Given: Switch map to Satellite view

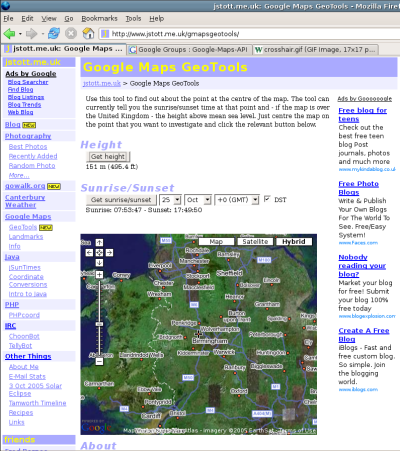Looking at the screenshot, I should pyautogui.click(x=255, y=242).
